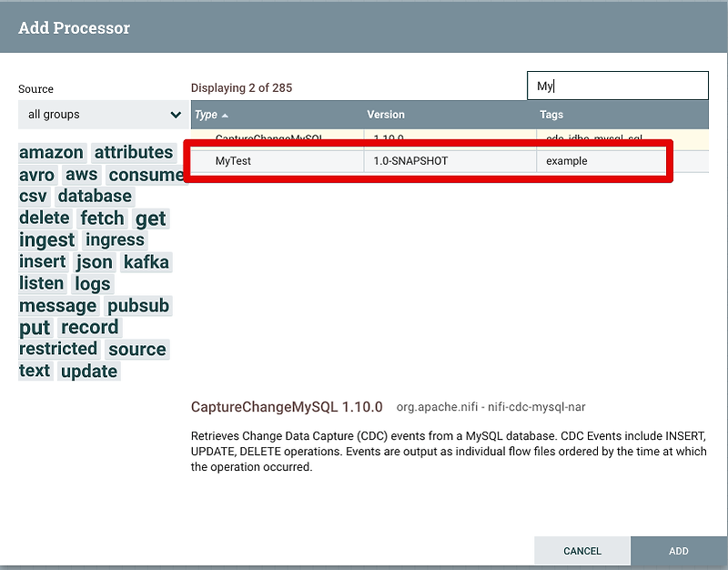Filter by the ingest tag
728x570 pixels.
46,239
